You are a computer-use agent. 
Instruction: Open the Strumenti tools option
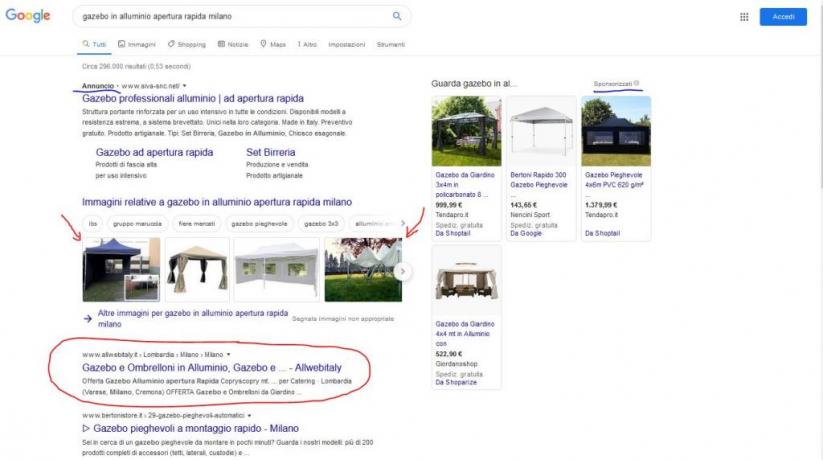tap(391, 45)
